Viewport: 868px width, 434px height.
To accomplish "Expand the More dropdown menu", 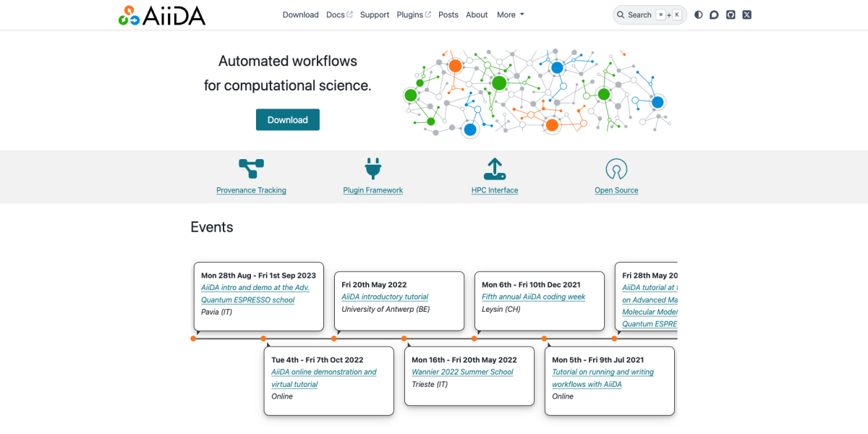I will 510,14.
